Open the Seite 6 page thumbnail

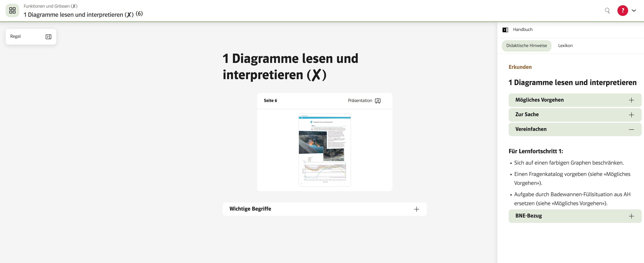pyautogui.click(x=324, y=150)
